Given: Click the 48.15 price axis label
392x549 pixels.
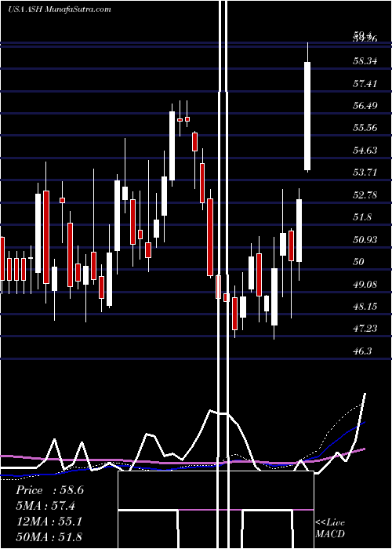Looking at the screenshot, I should click(365, 307).
